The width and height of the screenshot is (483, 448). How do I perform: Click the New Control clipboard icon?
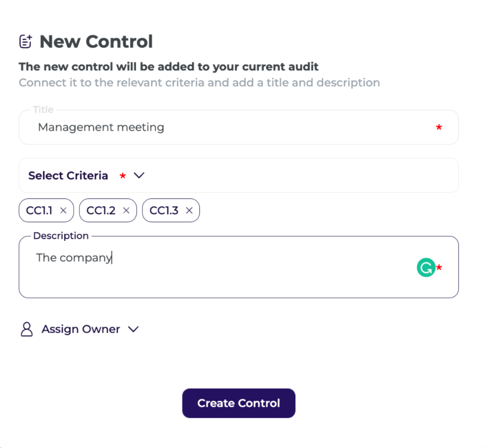26,41
